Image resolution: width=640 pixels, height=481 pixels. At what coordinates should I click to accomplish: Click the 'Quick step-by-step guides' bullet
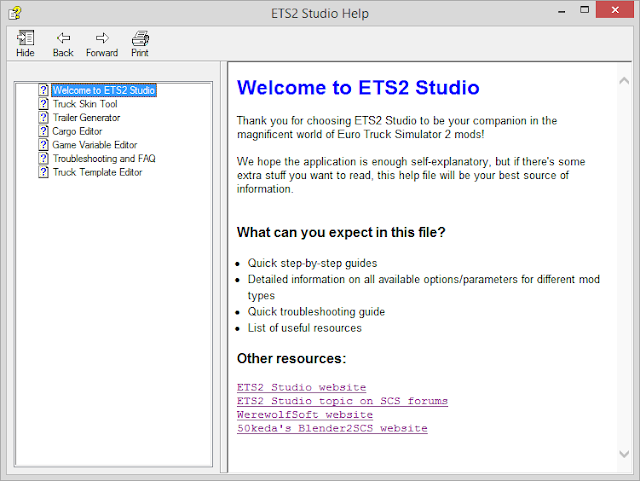click(312, 263)
